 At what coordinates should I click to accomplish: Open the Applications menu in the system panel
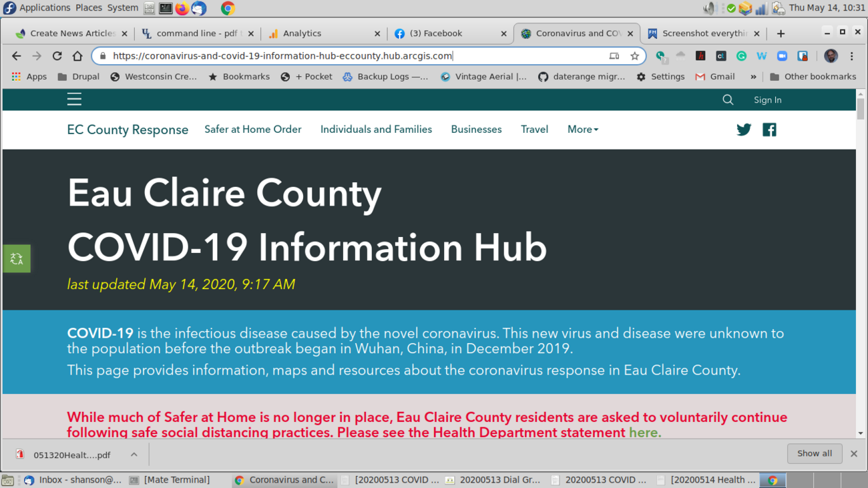pos(44,8)
